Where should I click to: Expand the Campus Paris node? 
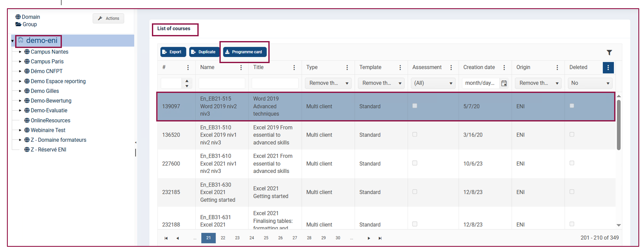(20, 62)
